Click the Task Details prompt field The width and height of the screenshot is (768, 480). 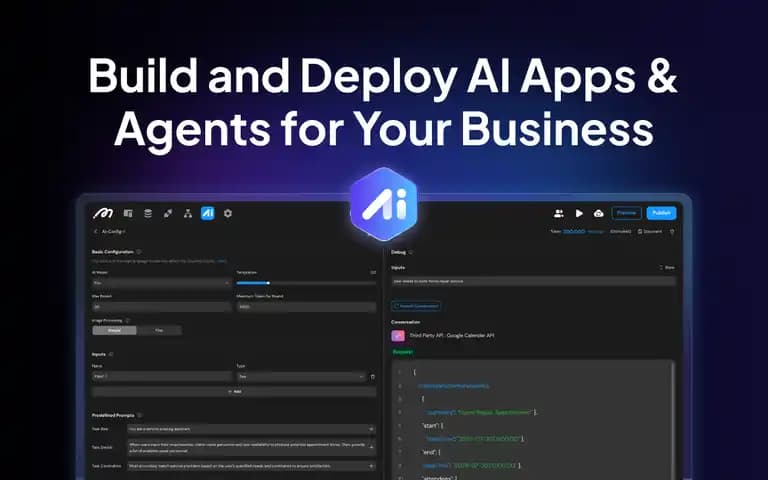[251, 447]
